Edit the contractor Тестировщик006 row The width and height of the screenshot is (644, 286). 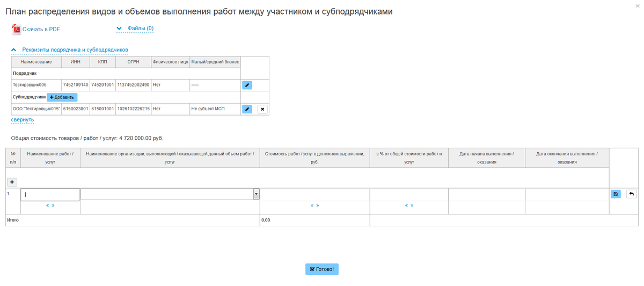[247, 85]
